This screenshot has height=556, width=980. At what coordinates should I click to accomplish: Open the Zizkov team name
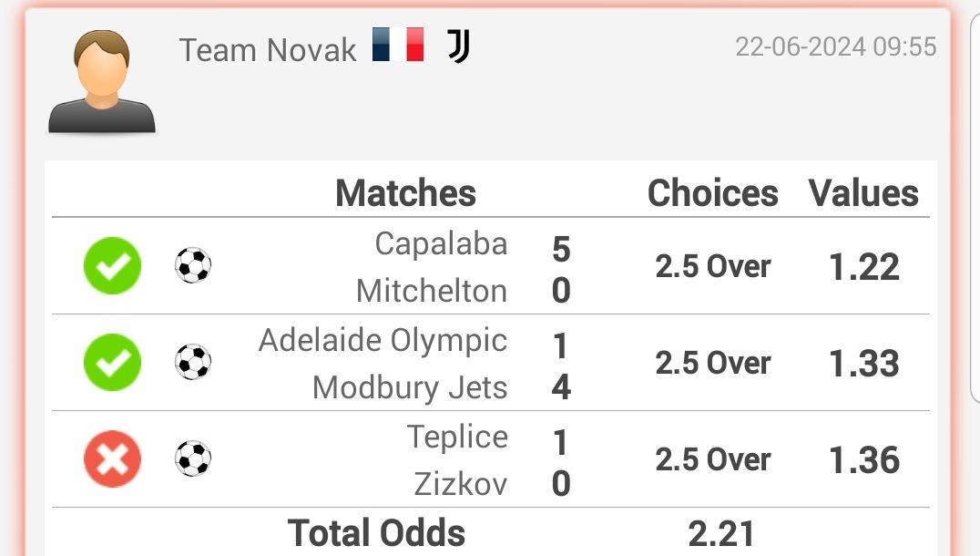point(461,484)
